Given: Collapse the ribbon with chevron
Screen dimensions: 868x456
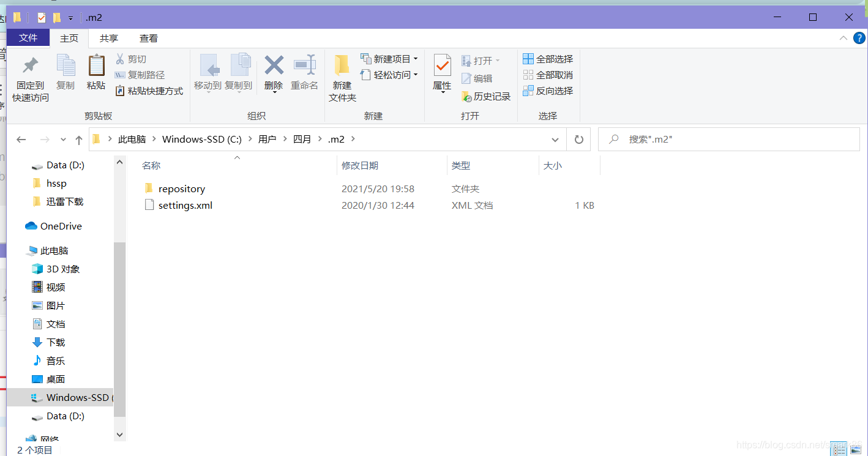Looking at the screenshot, I should point(842,38).
